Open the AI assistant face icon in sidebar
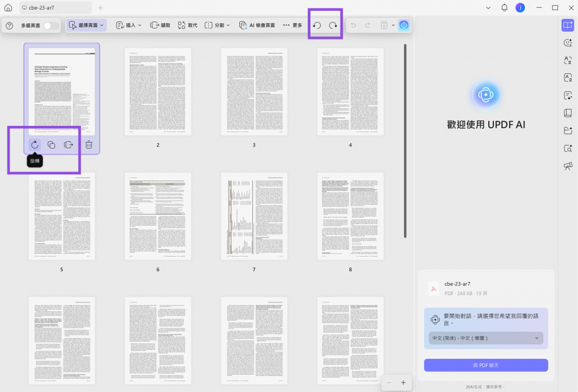The width and height of the screenshot is (578, 392). (x=568, y=43)
